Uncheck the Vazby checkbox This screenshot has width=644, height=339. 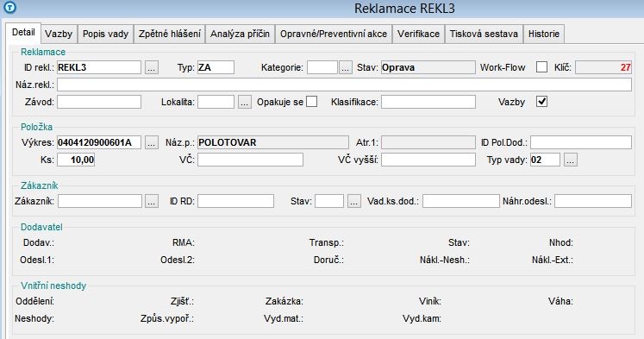tap(541, 102)
